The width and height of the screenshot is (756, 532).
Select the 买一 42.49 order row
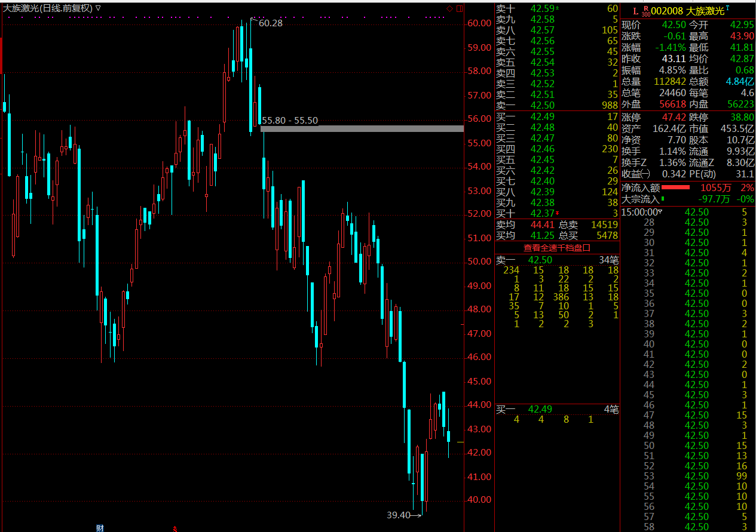557,116
